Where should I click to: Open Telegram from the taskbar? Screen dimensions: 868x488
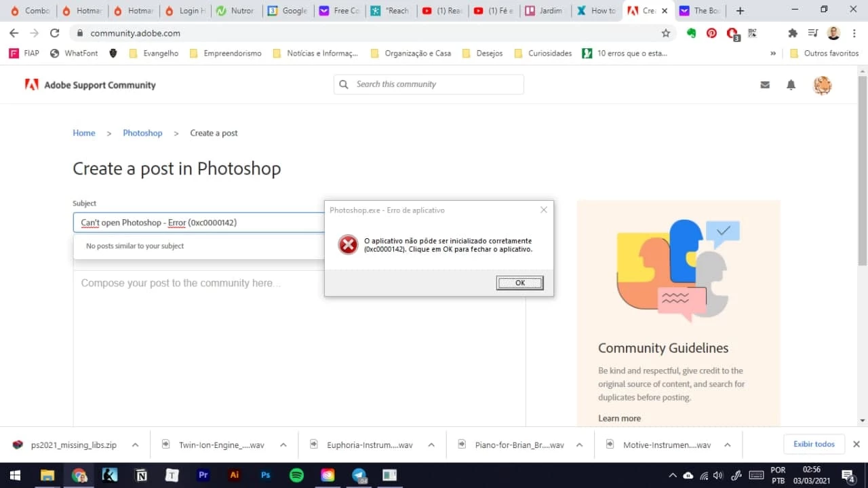(359, 475)
